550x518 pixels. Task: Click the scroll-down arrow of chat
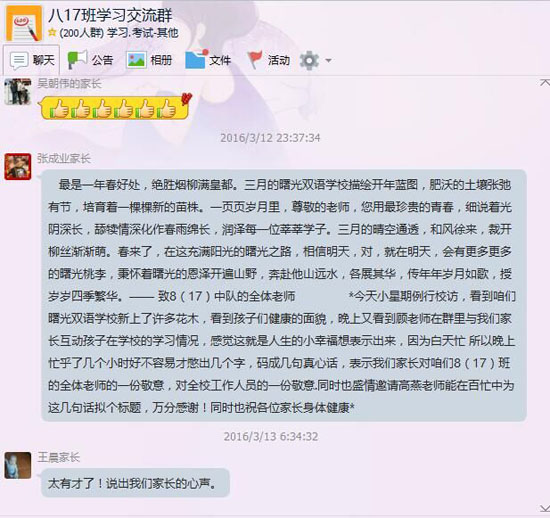545,509
